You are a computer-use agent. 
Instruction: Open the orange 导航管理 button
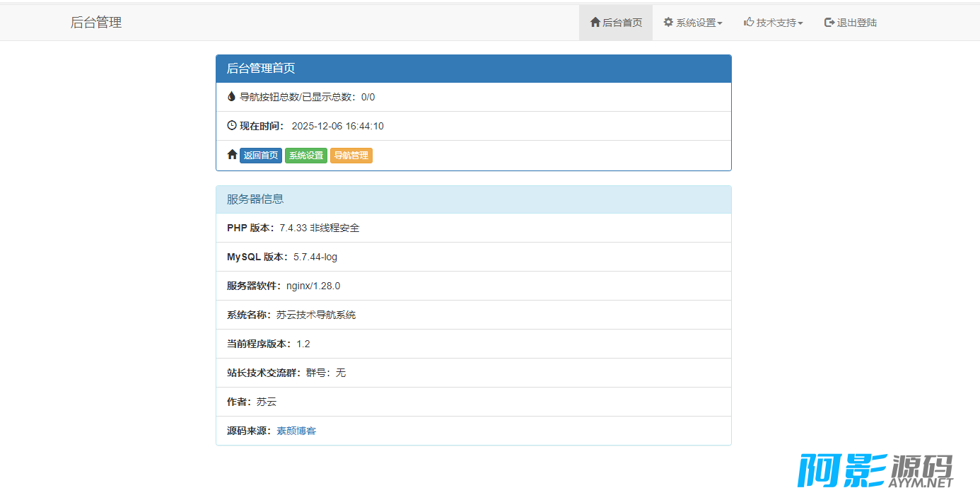tap(351, 156)
